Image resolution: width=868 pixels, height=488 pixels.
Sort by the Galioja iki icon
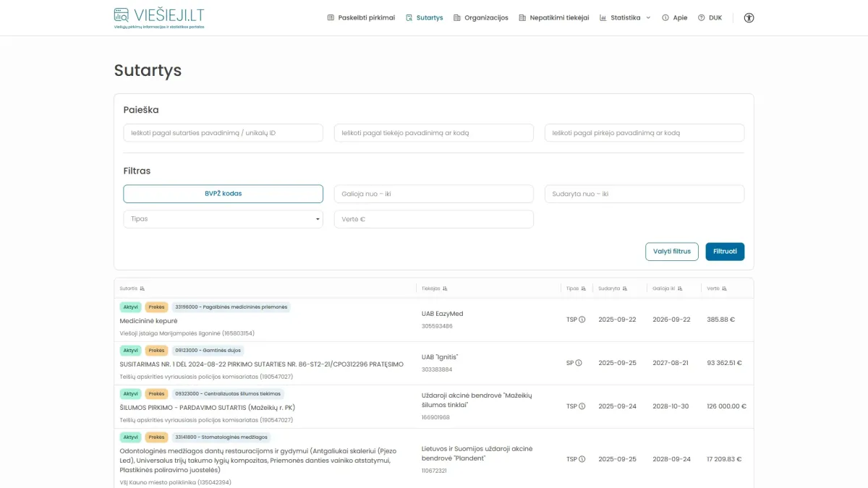click(x=680, y=288)
